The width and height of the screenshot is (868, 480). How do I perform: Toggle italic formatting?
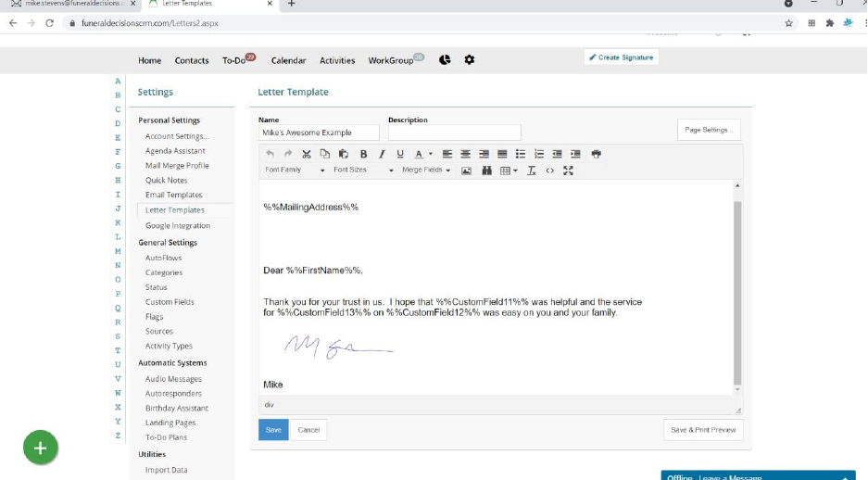point(381,154)
